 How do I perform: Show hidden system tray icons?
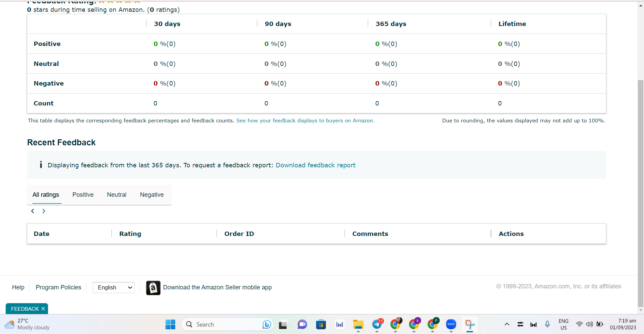(507, 324)
